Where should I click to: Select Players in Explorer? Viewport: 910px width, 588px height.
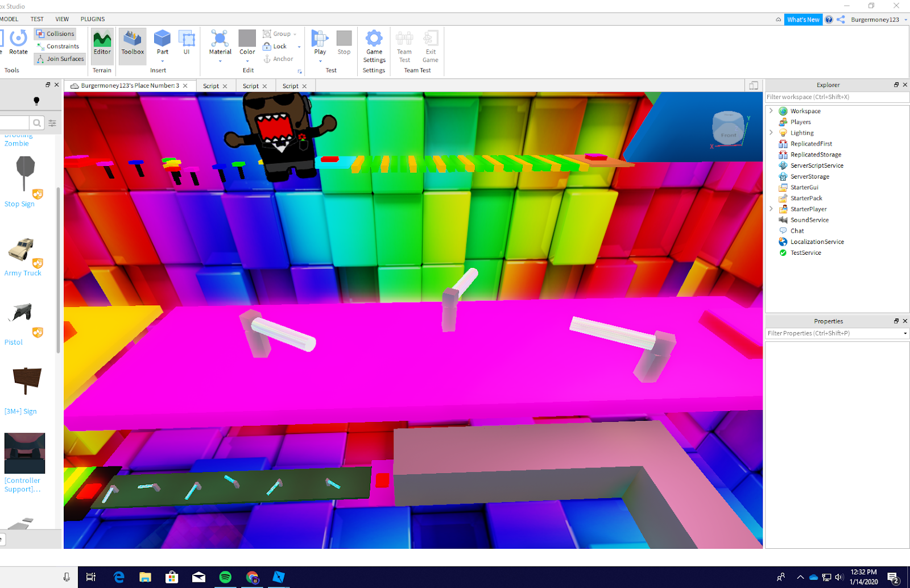click(800, 122)
